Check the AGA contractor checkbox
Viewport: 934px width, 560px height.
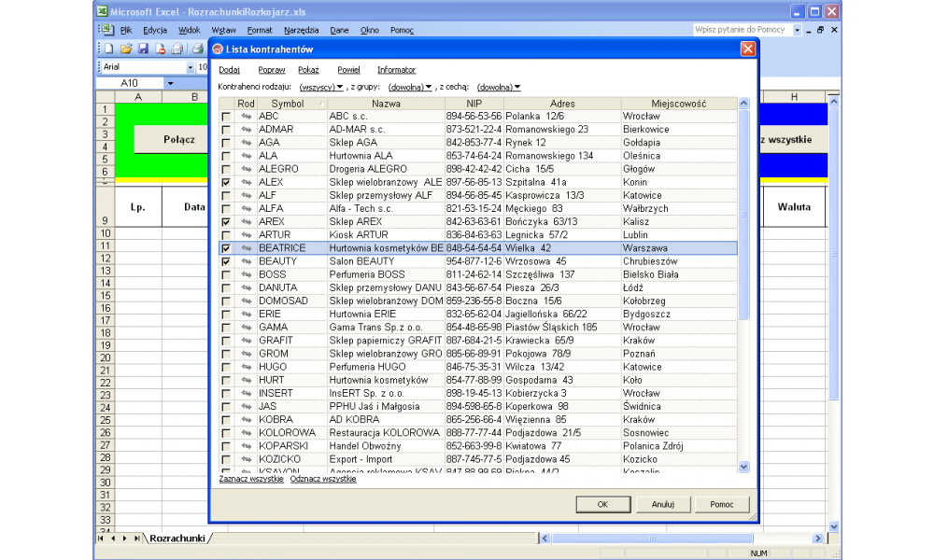coord(226,143)
